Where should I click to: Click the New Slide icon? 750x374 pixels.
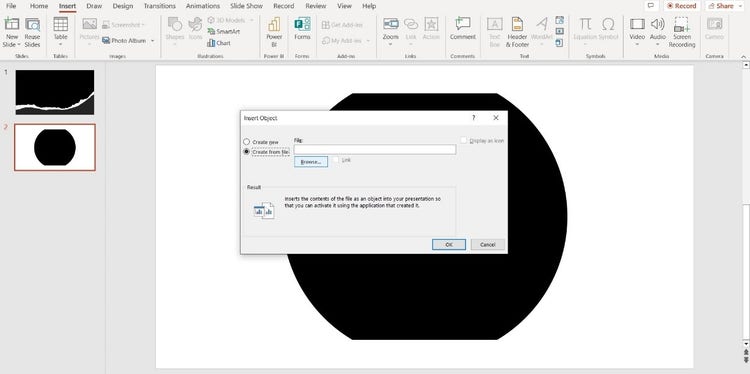[x=11, y=24]
